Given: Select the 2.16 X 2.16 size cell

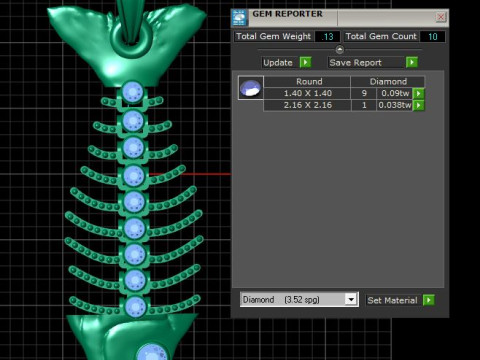Looking at the screenshot, I should (307, 105).
